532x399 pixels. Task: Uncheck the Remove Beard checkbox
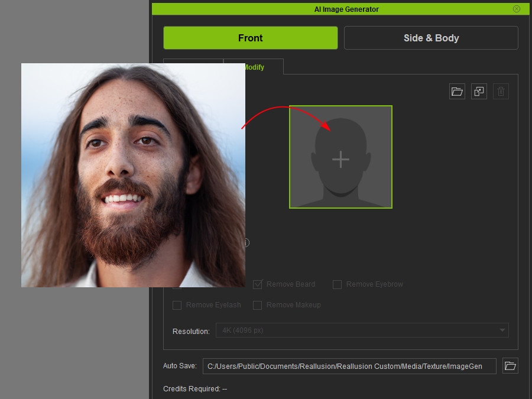pyautogui.click(x=258, y=284)
